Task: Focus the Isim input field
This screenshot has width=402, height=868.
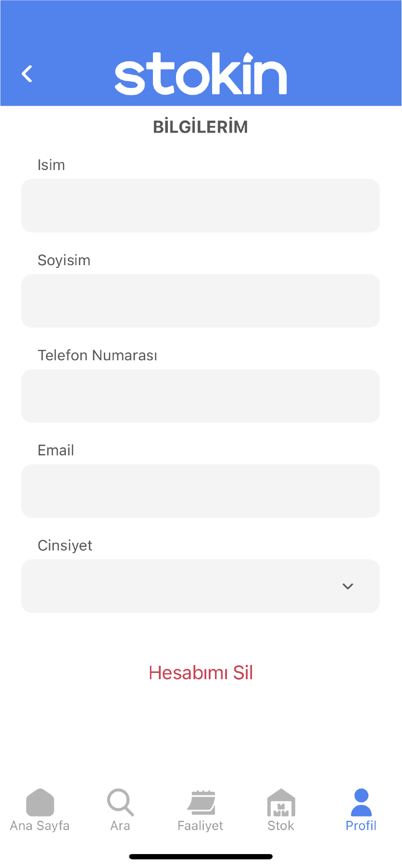Action: point(201,206)
